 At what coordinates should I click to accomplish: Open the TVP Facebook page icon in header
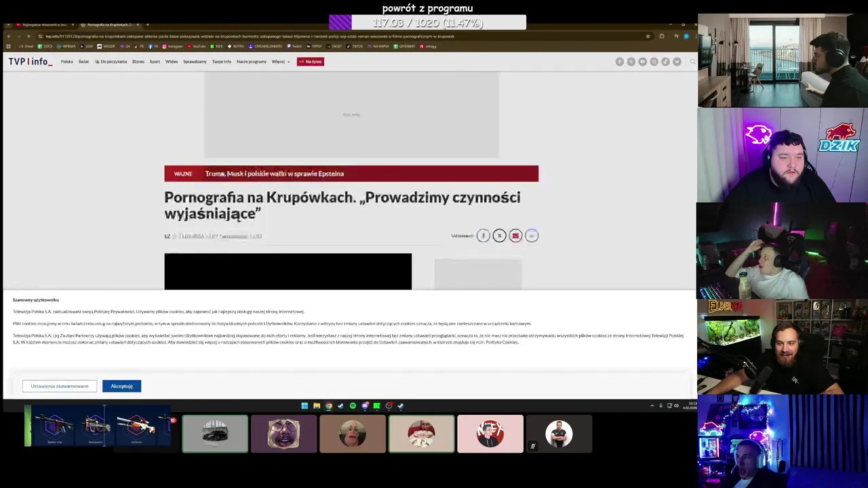[x=620, y=62]
